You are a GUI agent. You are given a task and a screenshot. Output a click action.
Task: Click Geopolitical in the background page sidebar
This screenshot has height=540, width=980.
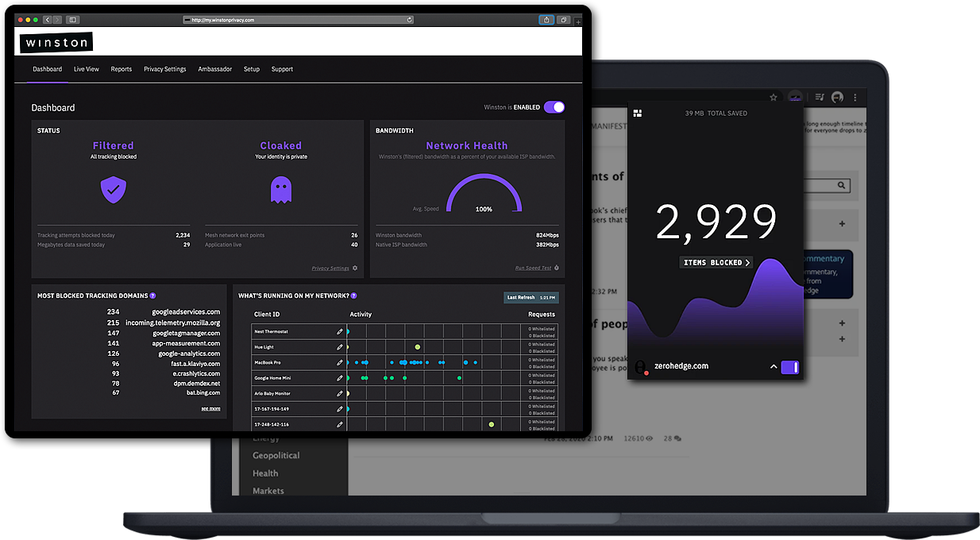(276, 456)
